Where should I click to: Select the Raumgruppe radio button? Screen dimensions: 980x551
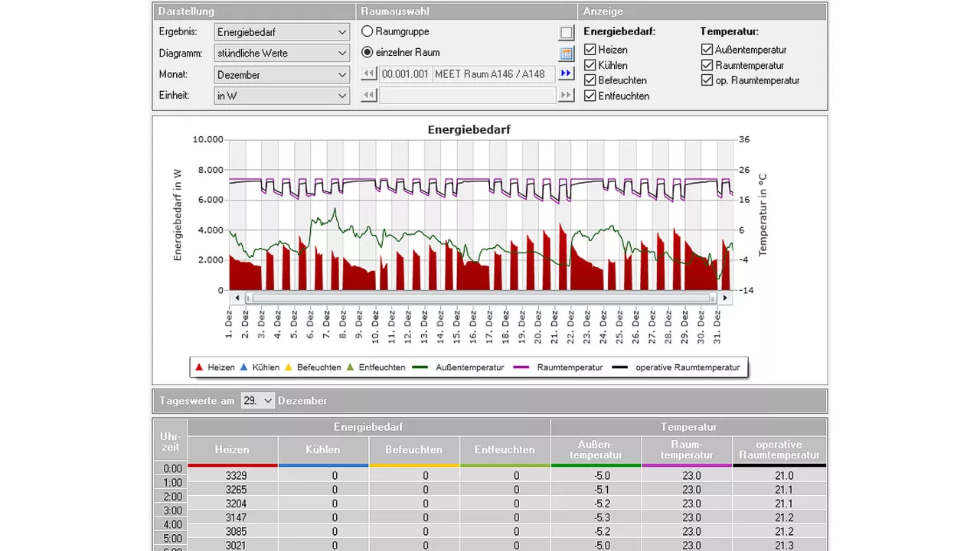pos(367,32)
